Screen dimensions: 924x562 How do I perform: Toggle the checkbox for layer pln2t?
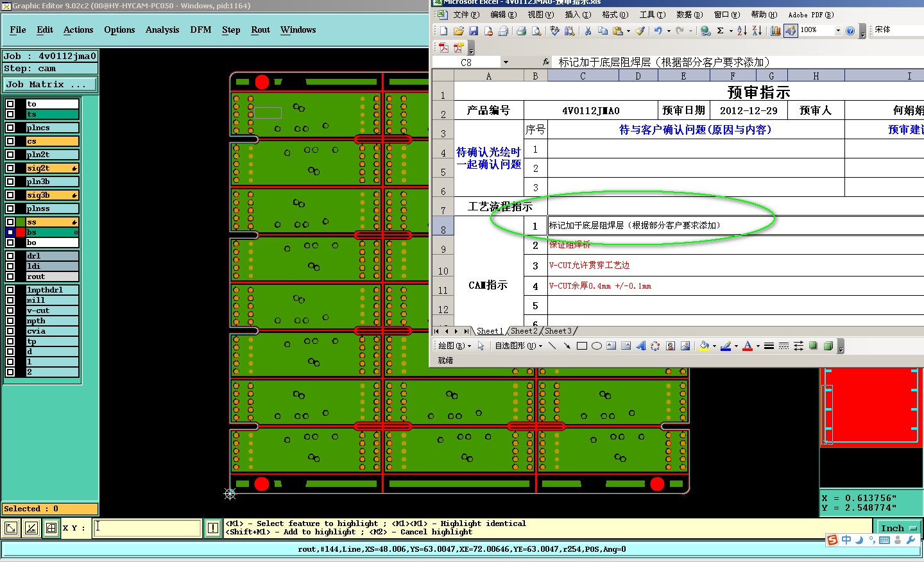point(10,155)
